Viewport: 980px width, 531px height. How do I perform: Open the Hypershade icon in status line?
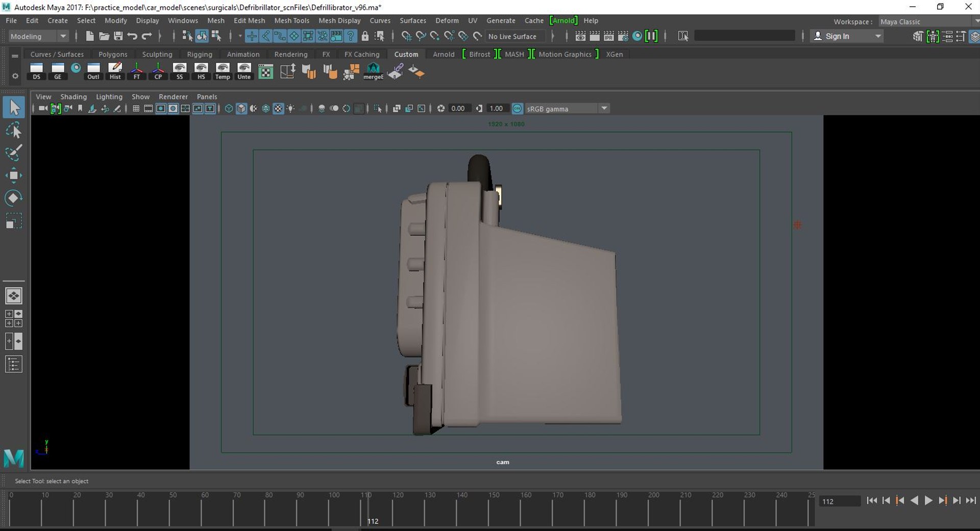point(637,36)
